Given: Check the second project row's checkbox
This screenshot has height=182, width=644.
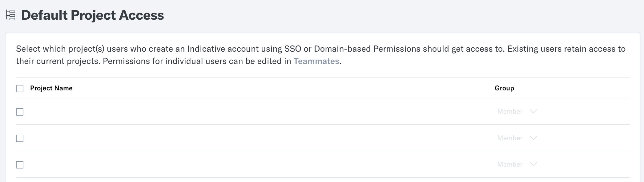Looking at the screenshot, I should pyautogui.click(x=20, y=138).
